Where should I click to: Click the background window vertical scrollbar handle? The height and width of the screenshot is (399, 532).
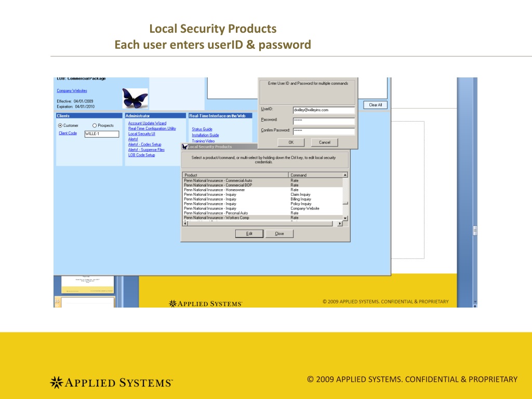(x=475, y=231)
